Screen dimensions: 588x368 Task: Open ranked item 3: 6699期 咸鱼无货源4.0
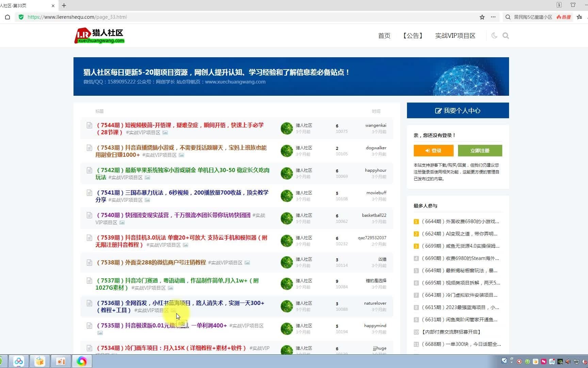460,246
